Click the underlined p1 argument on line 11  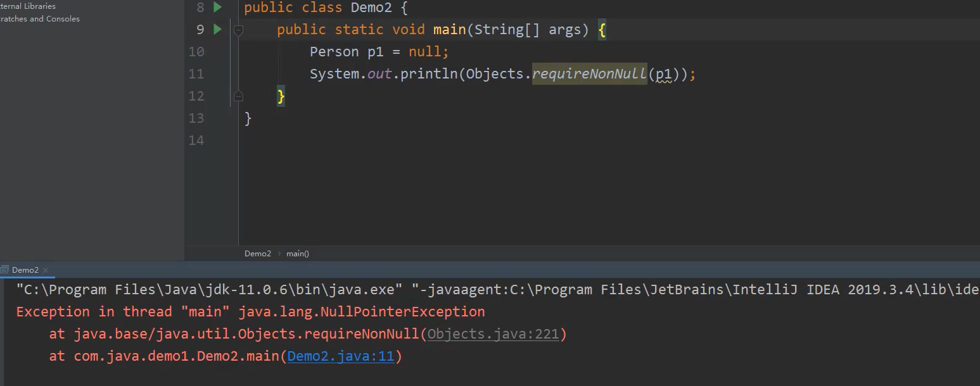[x=663, y=74]
